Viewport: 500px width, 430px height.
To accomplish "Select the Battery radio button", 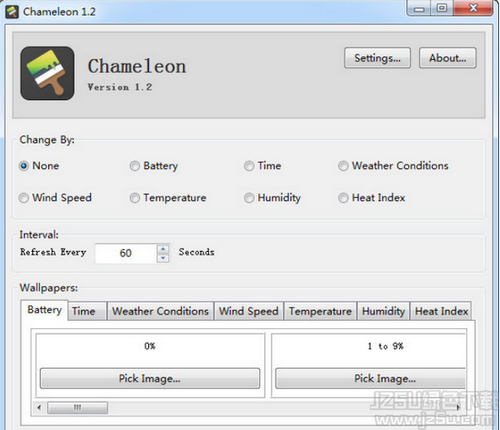I will 135,166.
